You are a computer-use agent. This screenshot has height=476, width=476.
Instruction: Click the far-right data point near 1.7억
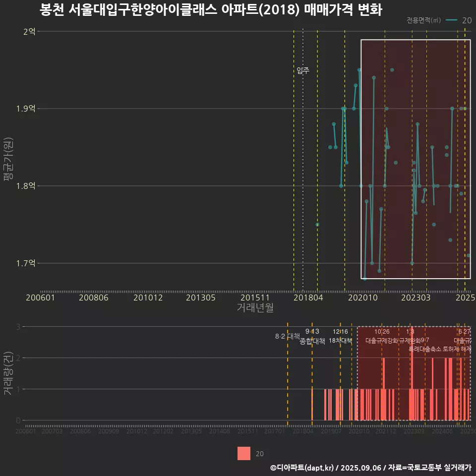[468, 255]
